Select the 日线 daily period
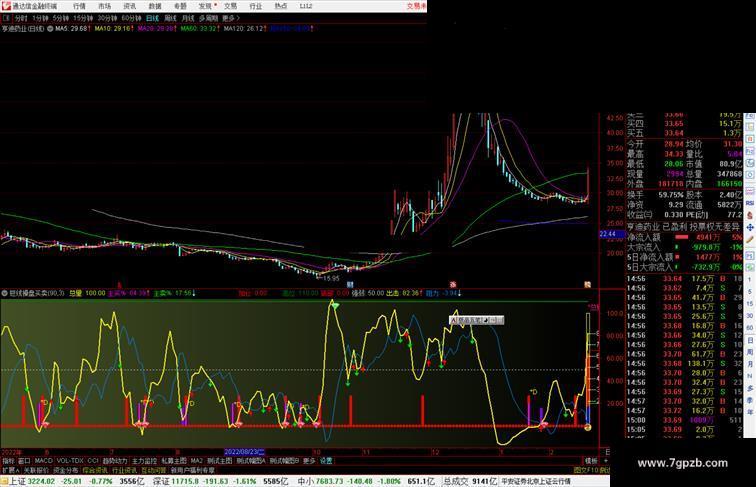 (152, 18)
